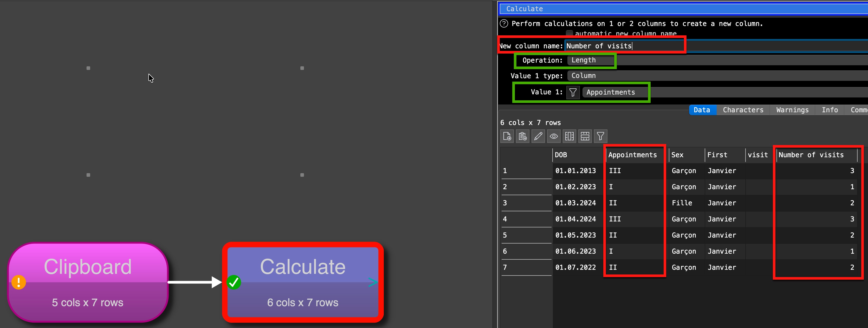868x328 pixels.
Task: Click the green checkmark on Calculate node
Action: coord(234,282)
